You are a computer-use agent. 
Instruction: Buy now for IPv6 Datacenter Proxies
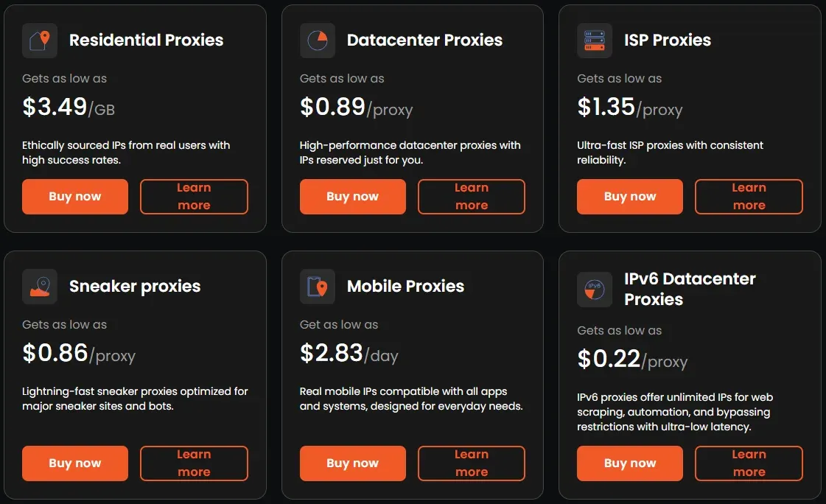tap(629, 463)
